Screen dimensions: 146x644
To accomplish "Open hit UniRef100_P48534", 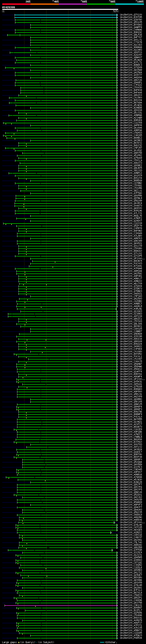I will click(x=131, y=638).
